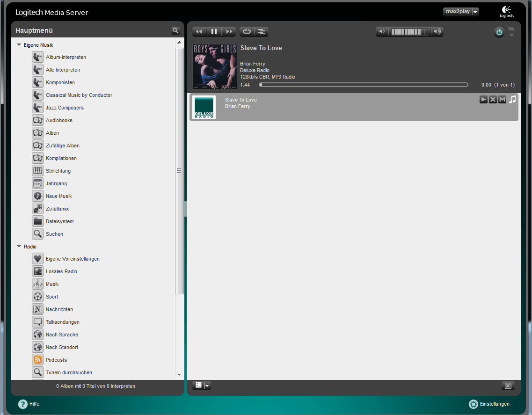Open the Alben disc icon
532x415 pixels.
click(37, 133)
